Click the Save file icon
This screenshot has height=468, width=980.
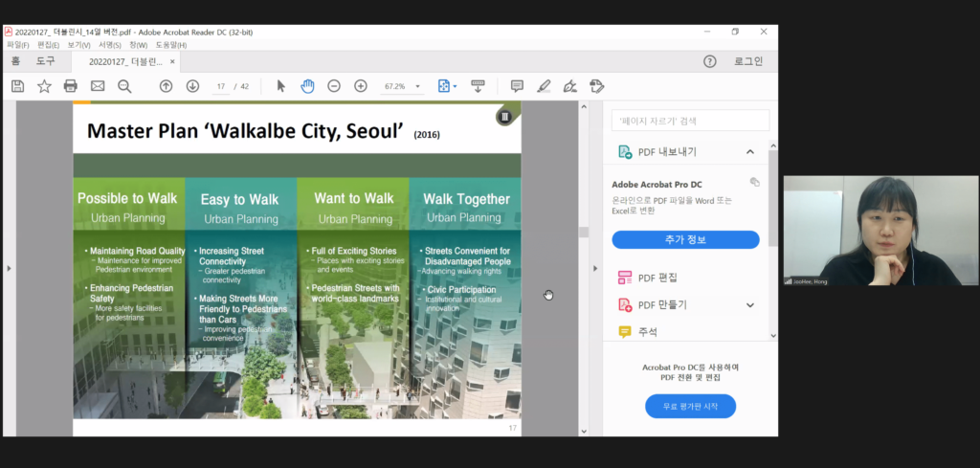(x=17, y=86)
